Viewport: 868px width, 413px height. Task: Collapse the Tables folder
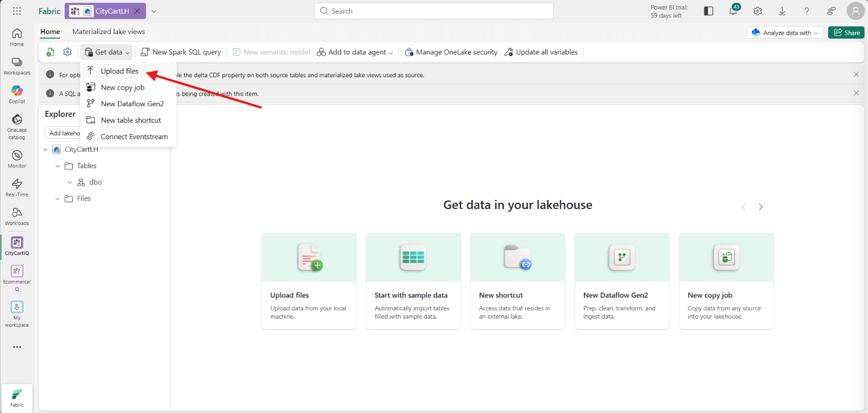click(57, 166)
